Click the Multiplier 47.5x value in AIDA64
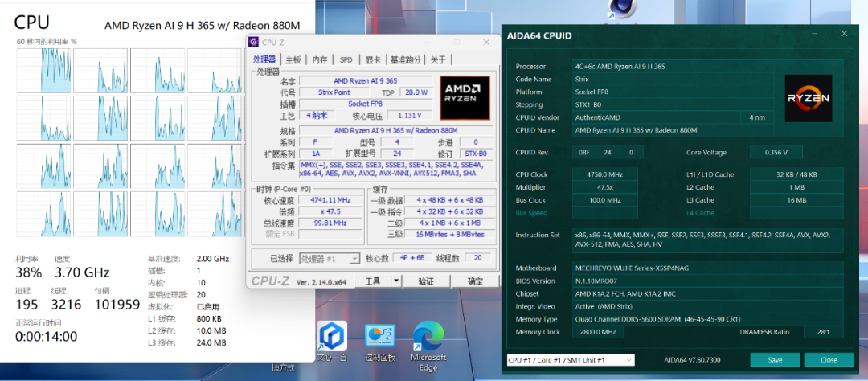Image resolution: width=868 pixels, height=381 pixels. pos(604,187)
